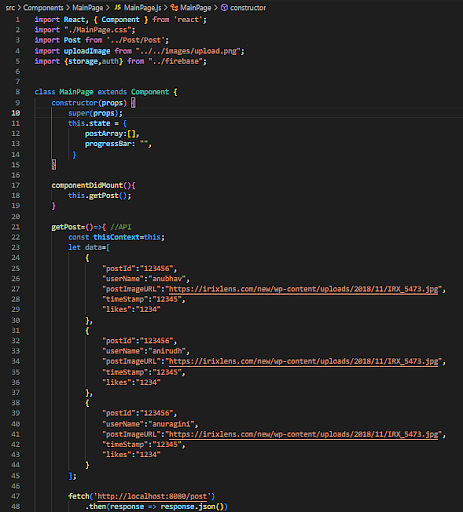Open the irixlens URL on line 41

click(x=303, y=434)
